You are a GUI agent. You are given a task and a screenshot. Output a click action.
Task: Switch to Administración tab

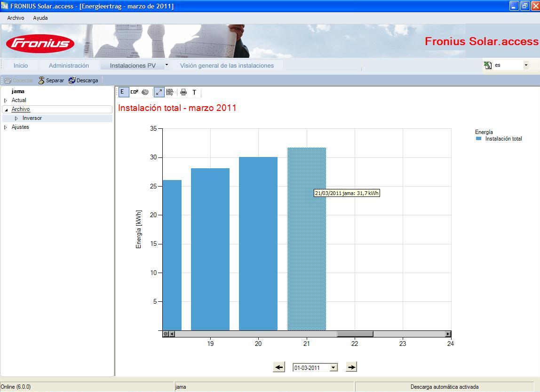click(x=69, y=65)
